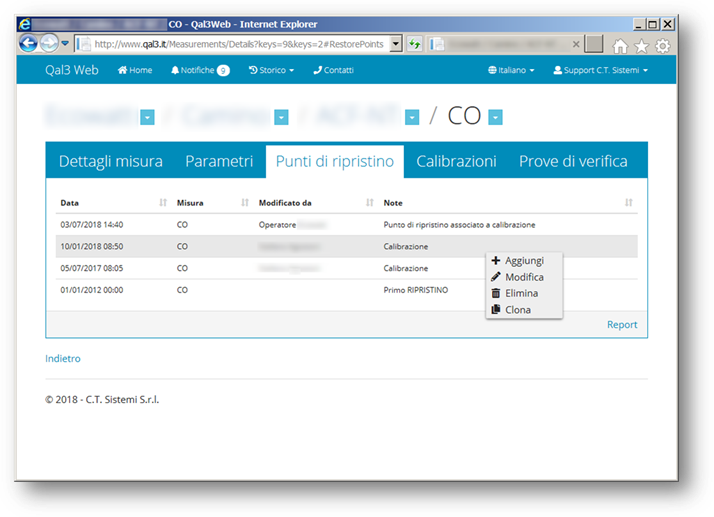
Task: Sort table by Data column arrows
Action: tap(163, 203)
